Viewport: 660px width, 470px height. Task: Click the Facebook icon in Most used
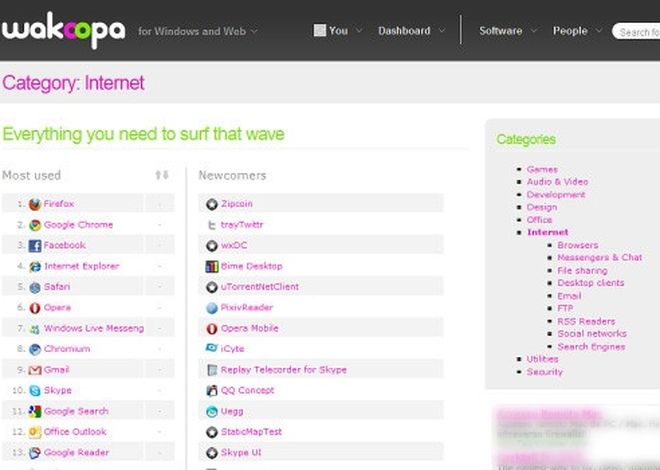tap(35, 245)
